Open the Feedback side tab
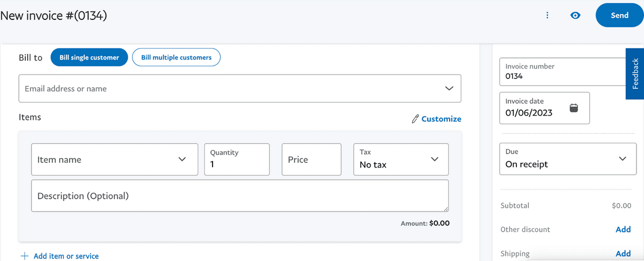 click(x=635, y=74)
